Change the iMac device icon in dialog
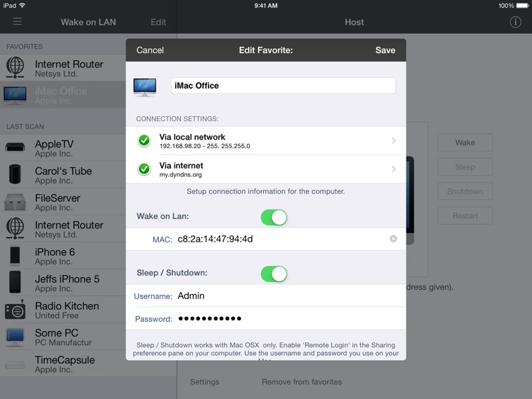 click(145, 86)
